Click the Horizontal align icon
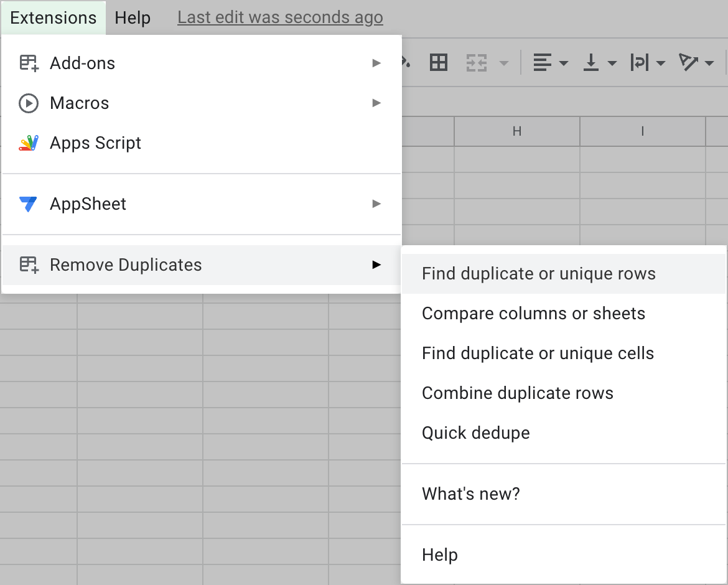The image size is (728, 585). (543, 62)
